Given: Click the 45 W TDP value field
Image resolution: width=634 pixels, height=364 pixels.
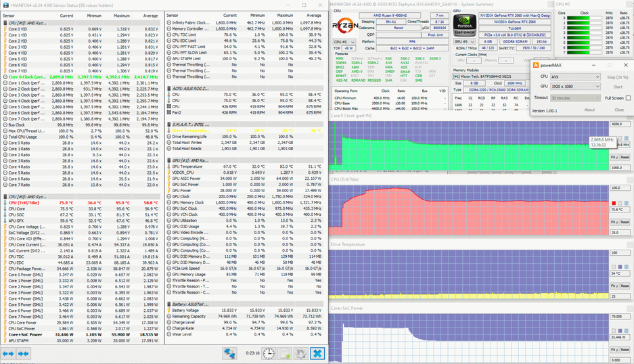Looking at the screenshot, I should pyautogui.click(x=348, y=48).
